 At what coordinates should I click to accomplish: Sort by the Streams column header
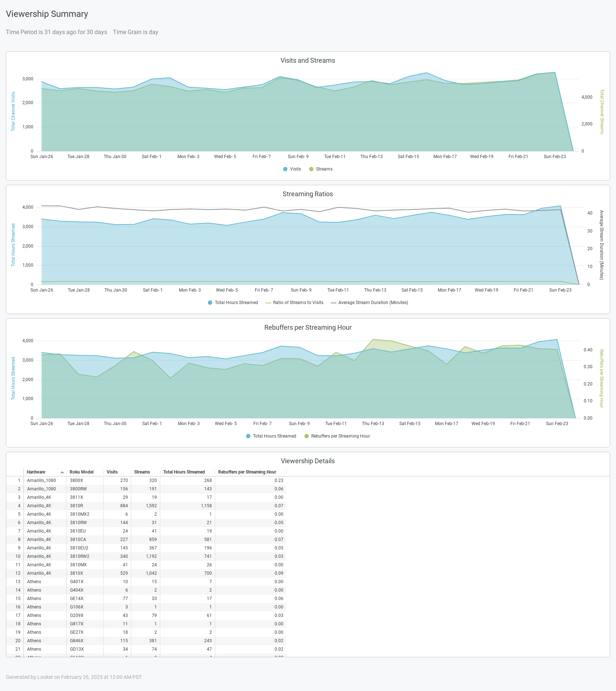coord(142,472)
